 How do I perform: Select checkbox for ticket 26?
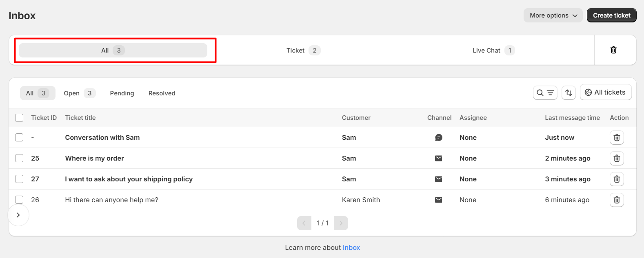tap(19, 200)
